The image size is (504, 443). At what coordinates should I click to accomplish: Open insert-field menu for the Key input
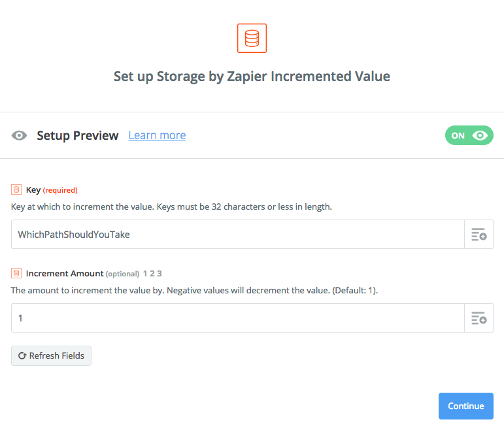click(479, 235)
